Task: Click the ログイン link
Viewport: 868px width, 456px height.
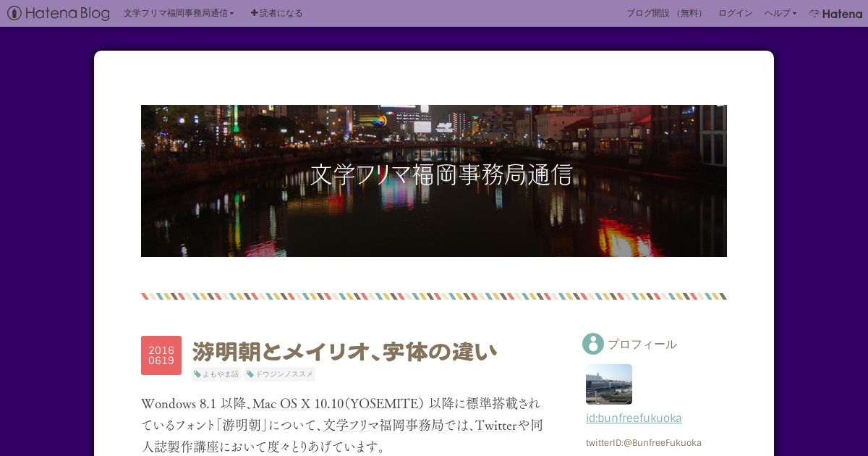Action: click(735, 13)
